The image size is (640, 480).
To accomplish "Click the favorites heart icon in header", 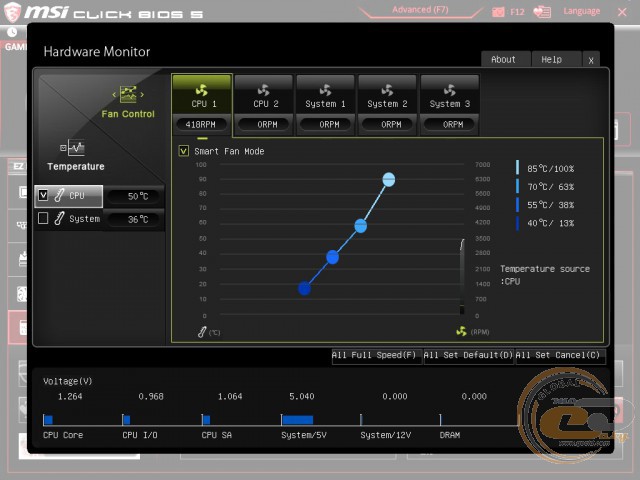I will pos(542,12).
